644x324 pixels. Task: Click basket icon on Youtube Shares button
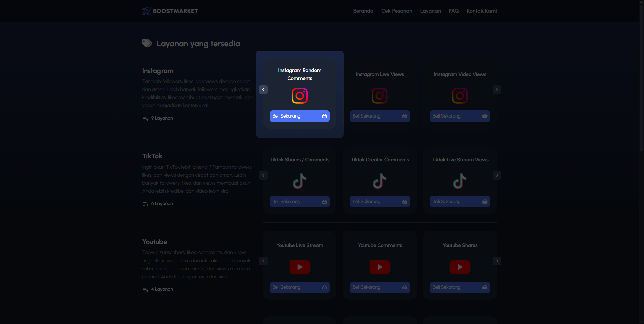point(485,287)
